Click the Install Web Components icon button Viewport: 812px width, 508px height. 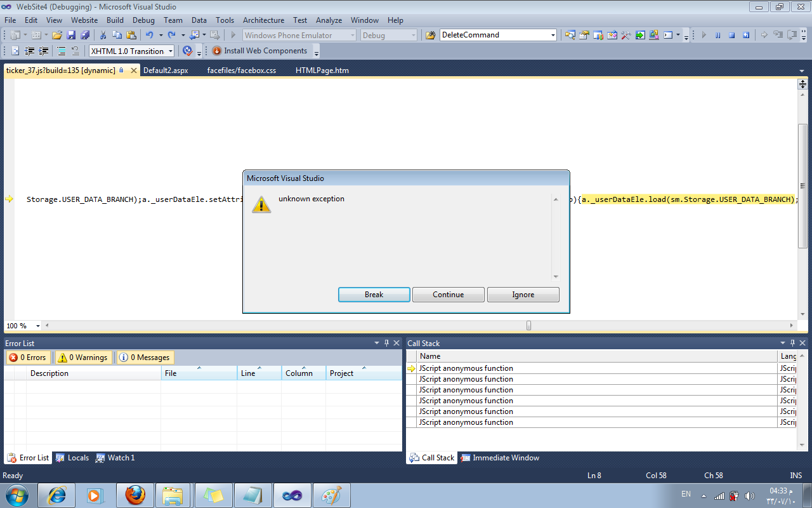pyautogui.click(x=260, y=51)
